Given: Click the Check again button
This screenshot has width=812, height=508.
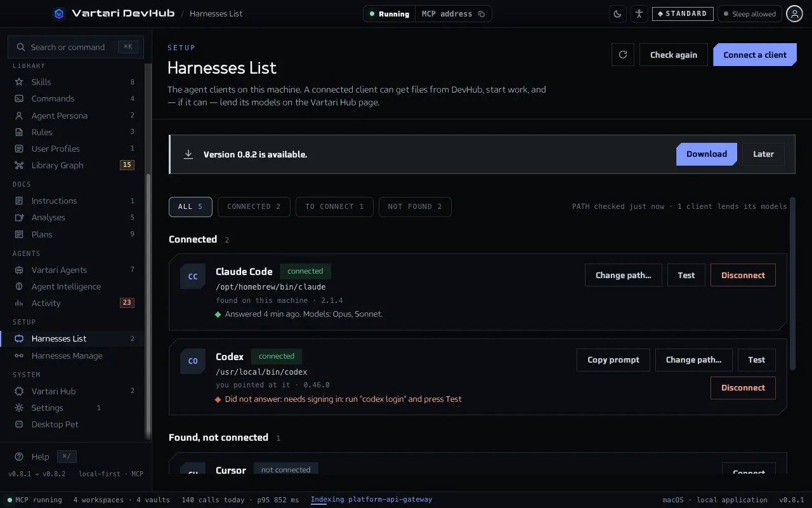Looking at the screenshot, I should point(674,55).
